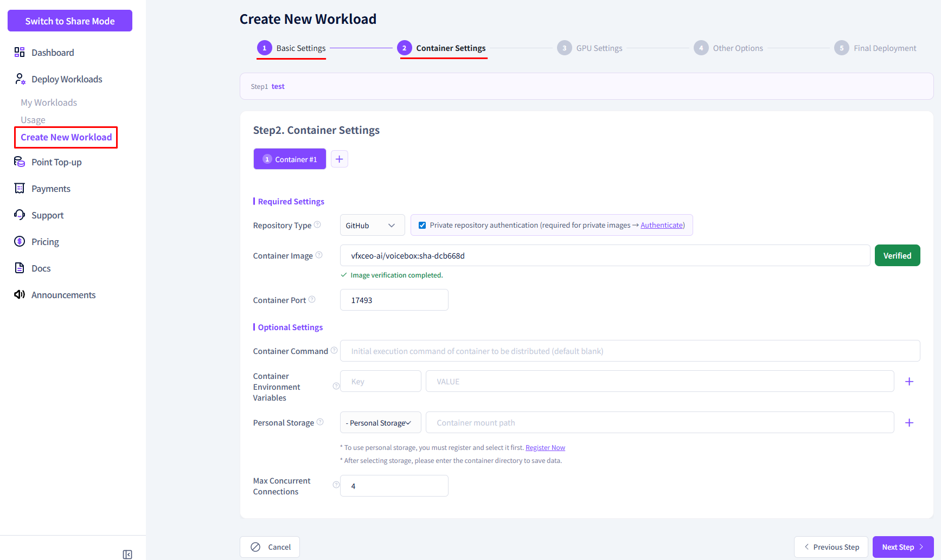This screenshot has height=560, width=941.
Task: Collapse the sidebar with bottom panel icon
Action: tap(127, 554)
